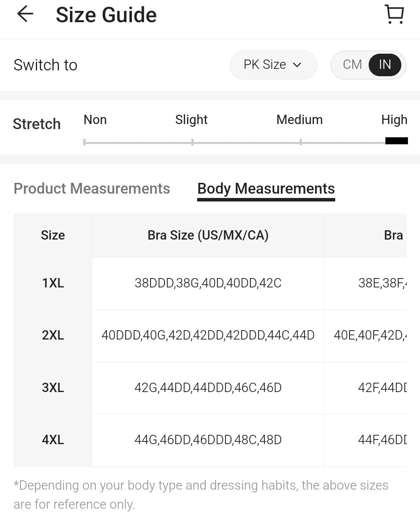Open the PK Size dropdown
This screenshot has width=420, height=527.
tap(273, 65)
